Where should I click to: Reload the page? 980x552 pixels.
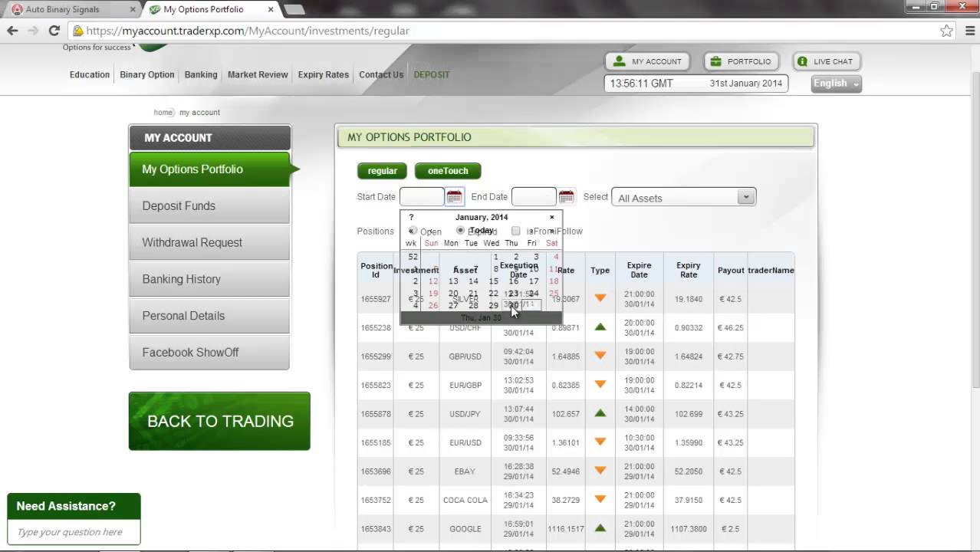[x=54, y=31]
